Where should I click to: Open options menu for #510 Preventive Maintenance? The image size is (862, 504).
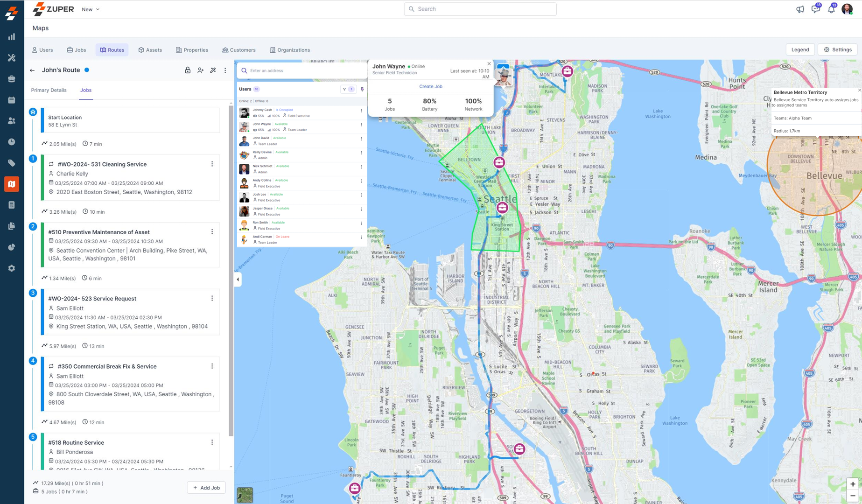point(213,231)
